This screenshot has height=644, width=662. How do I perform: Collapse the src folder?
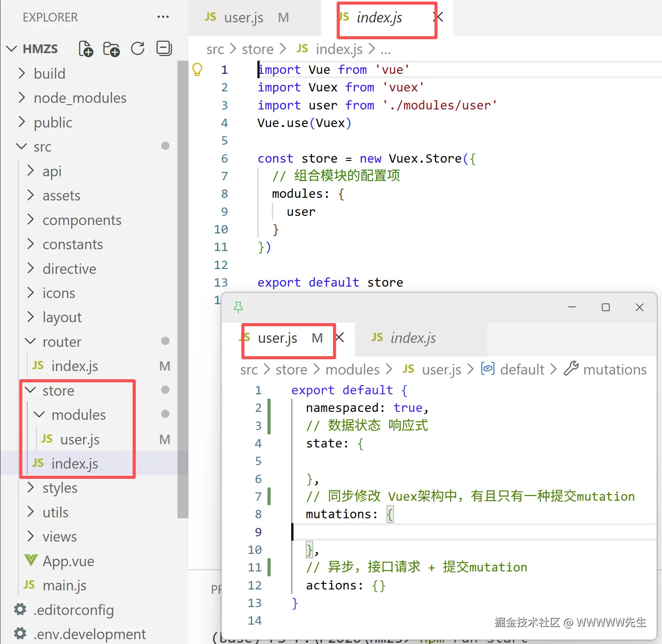pos(22,146)
